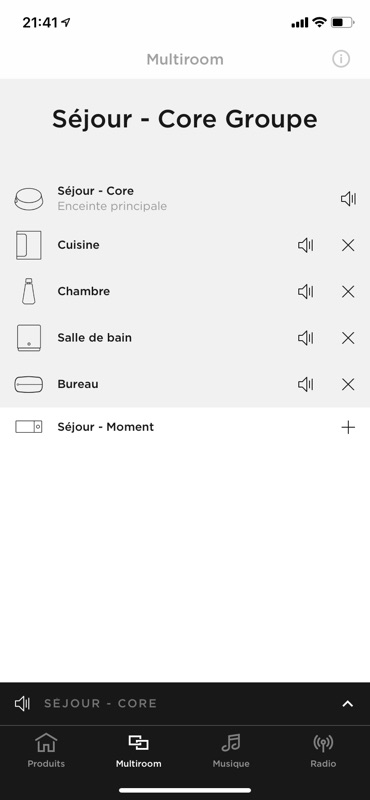Tap the volume icon in the bottom player bar
The height and width of the screenshot is (800, 370).
point(22,704)
